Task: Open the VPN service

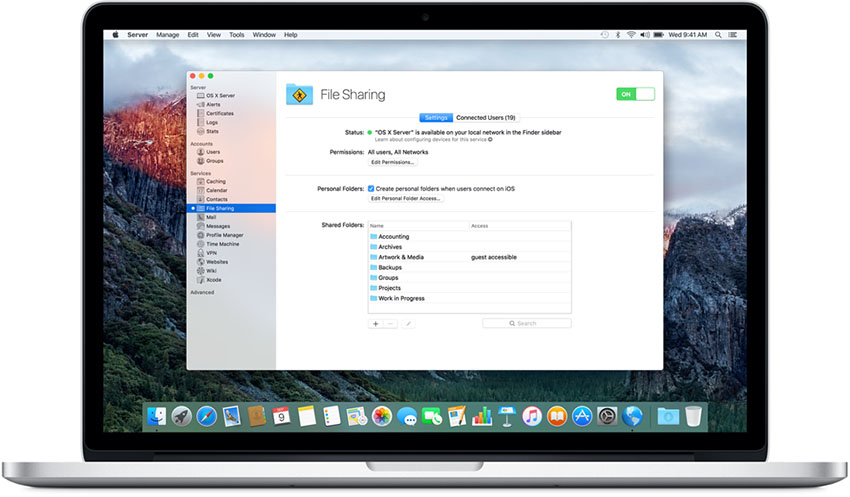Action: 207,253
